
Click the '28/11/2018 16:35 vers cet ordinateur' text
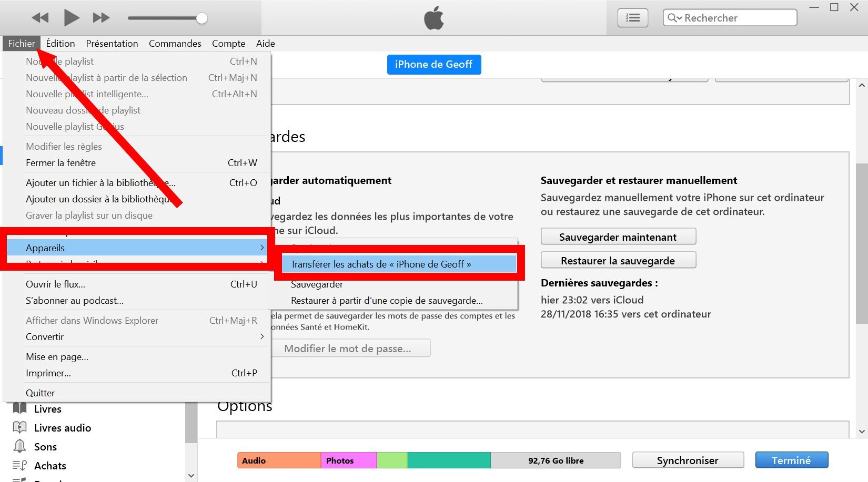pos(626,314)
